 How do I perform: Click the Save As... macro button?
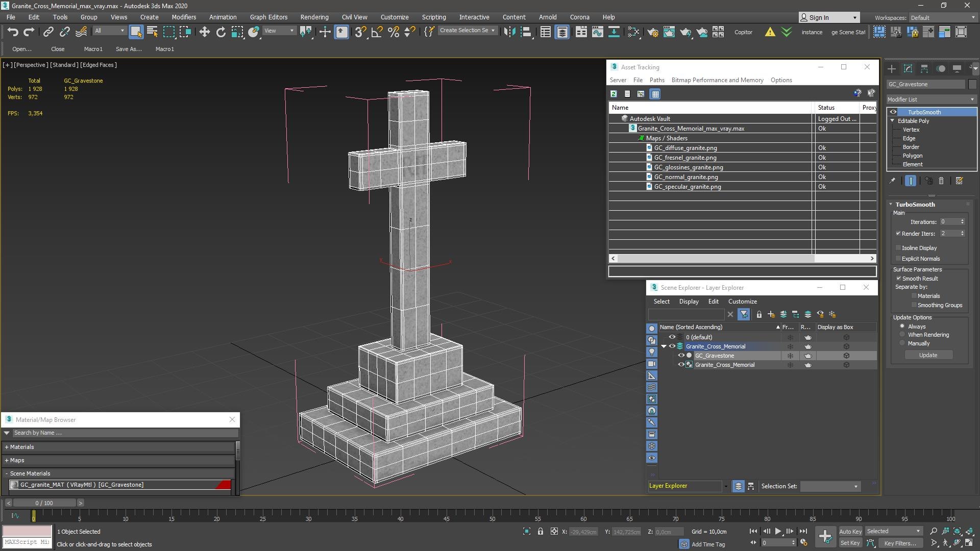[129, 49]
